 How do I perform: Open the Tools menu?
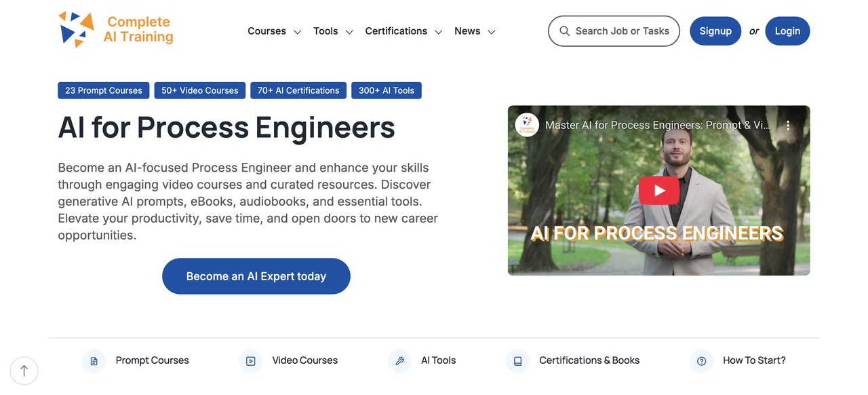325,31
